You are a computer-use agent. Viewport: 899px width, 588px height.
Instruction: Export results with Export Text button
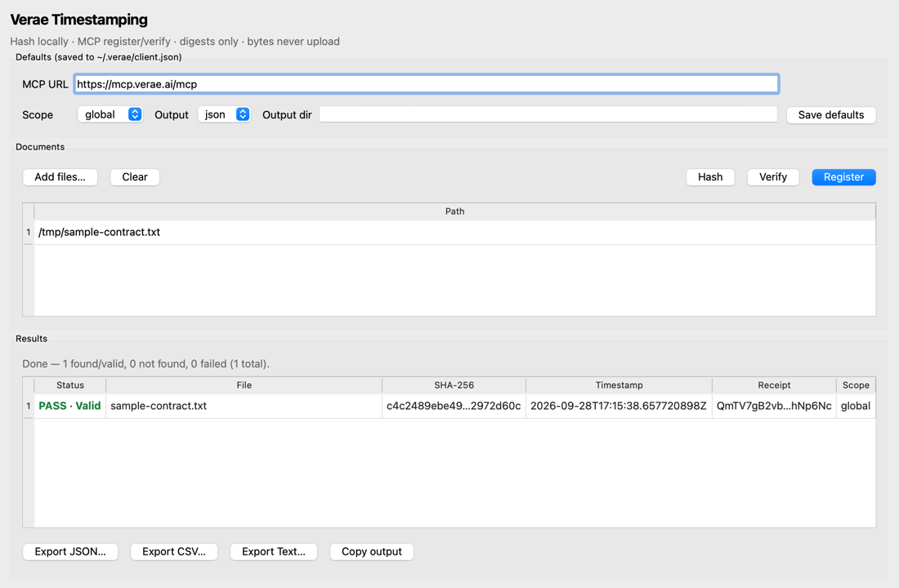(x=274, y=552)
